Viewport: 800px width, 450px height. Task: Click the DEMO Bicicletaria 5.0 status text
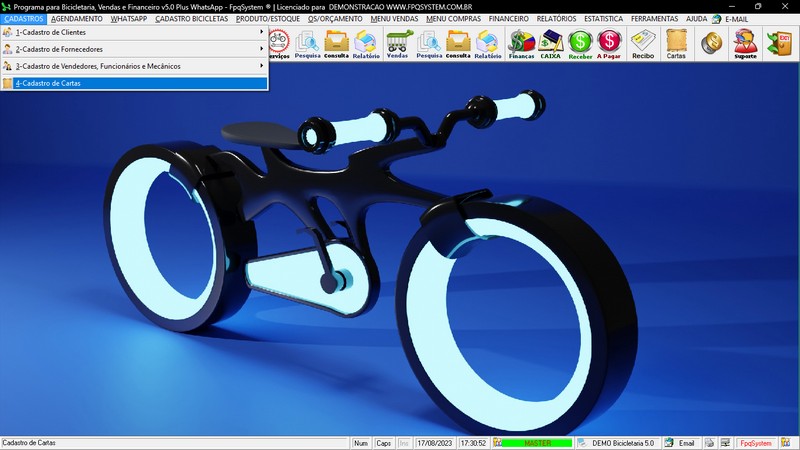(623, 443)
